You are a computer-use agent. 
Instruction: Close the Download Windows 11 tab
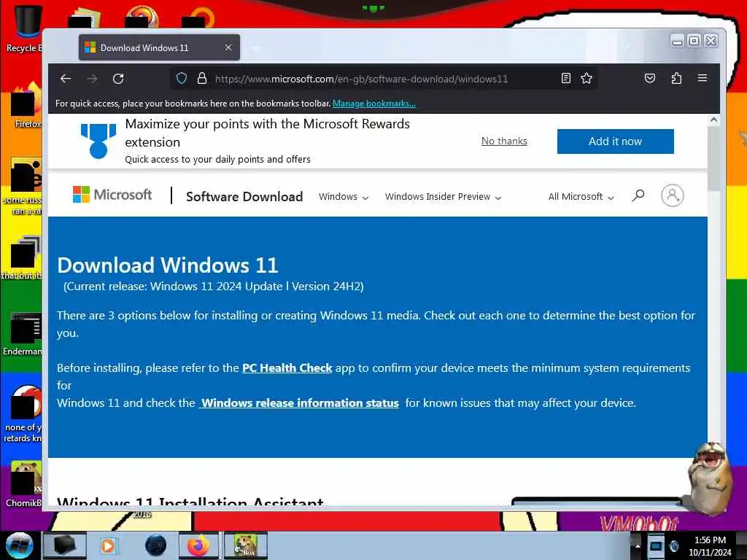(228, 47)
